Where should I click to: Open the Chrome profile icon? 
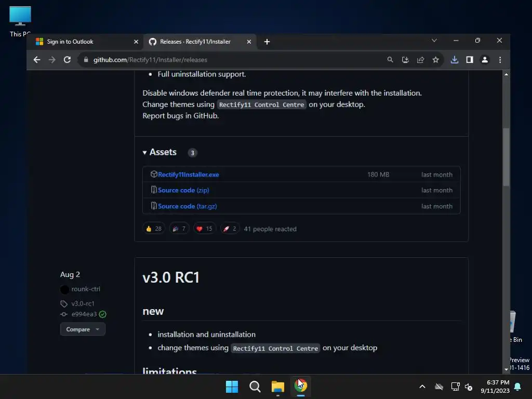485,60
